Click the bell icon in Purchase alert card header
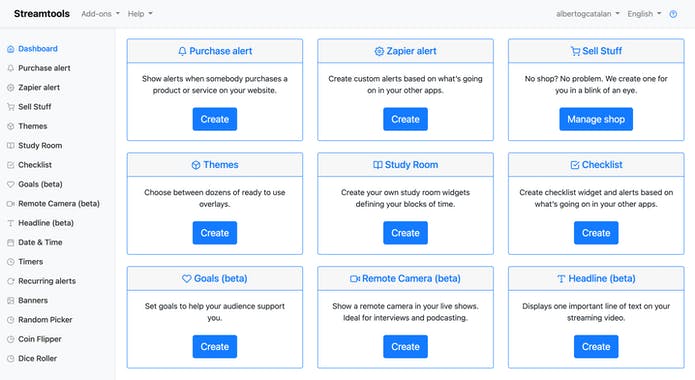Screen dimensions: 695x380 coord(182,51)
